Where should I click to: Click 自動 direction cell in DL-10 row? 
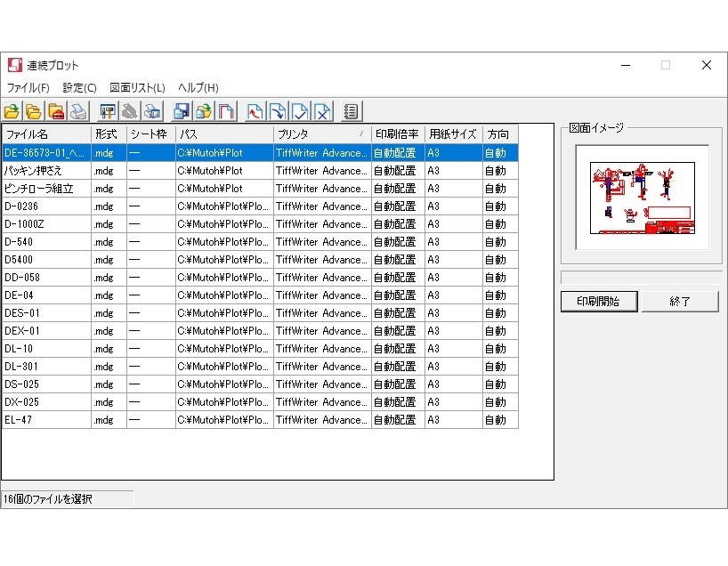[x=500, y=349]
